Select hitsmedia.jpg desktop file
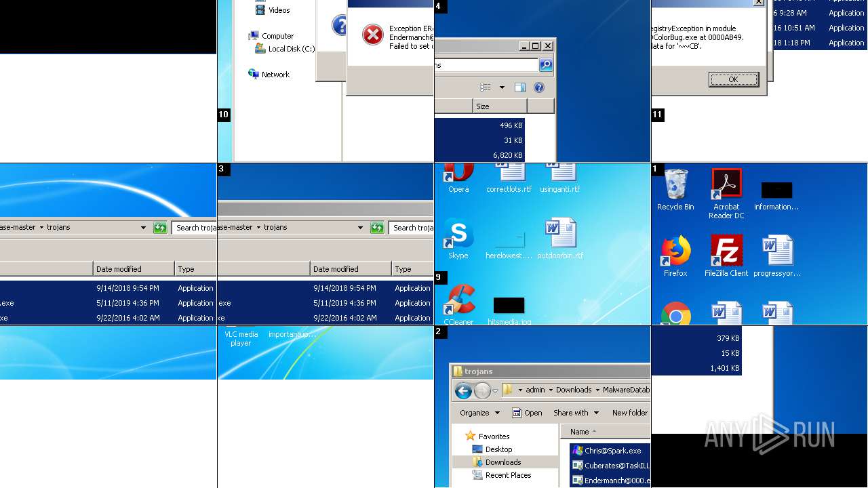This screenshot has height=488, width=868. click(x=509, y=310)
